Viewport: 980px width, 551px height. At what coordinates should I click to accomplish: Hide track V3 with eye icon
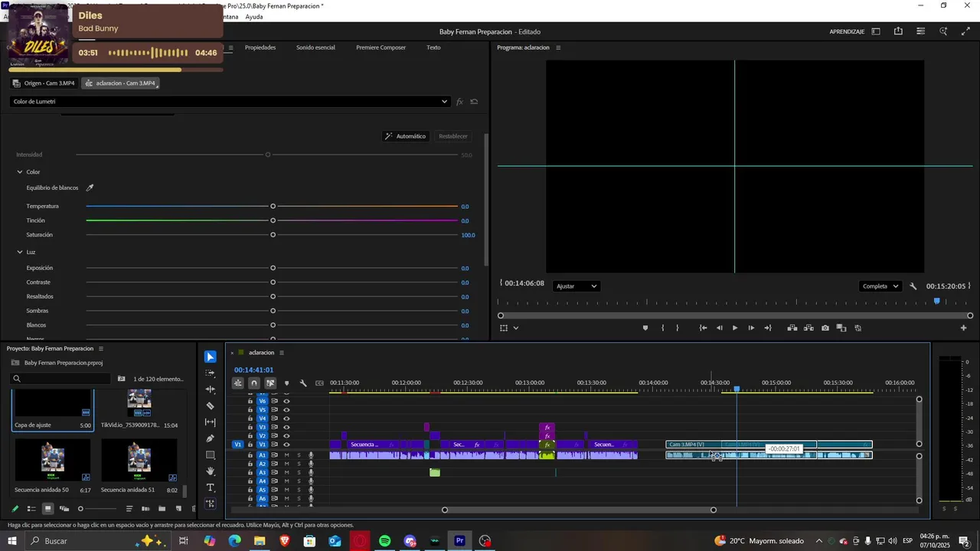tap(287, 427)
